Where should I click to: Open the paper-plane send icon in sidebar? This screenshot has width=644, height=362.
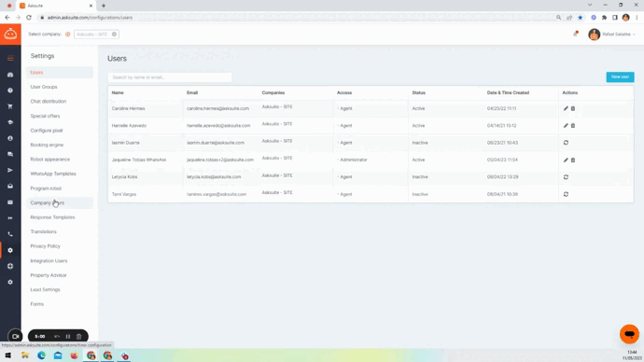click(x=10, y=171)
